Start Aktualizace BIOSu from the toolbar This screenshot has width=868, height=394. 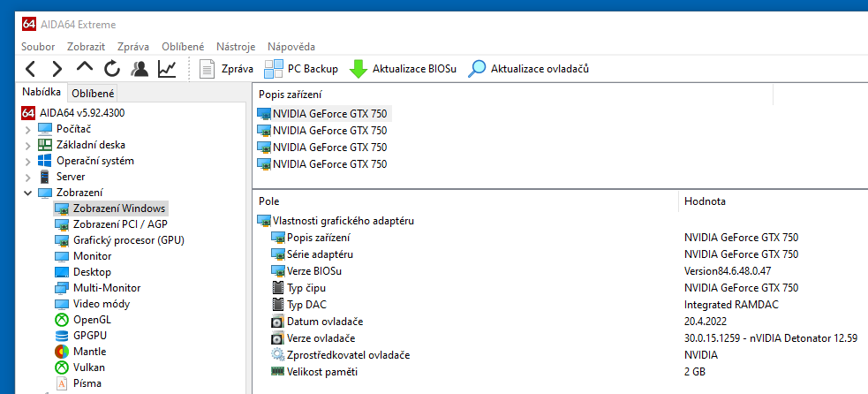tap(403, 69)
